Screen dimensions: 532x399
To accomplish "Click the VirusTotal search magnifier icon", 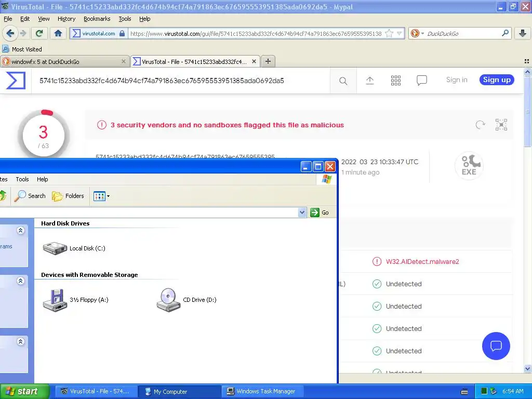I will (x=343, y=81).
